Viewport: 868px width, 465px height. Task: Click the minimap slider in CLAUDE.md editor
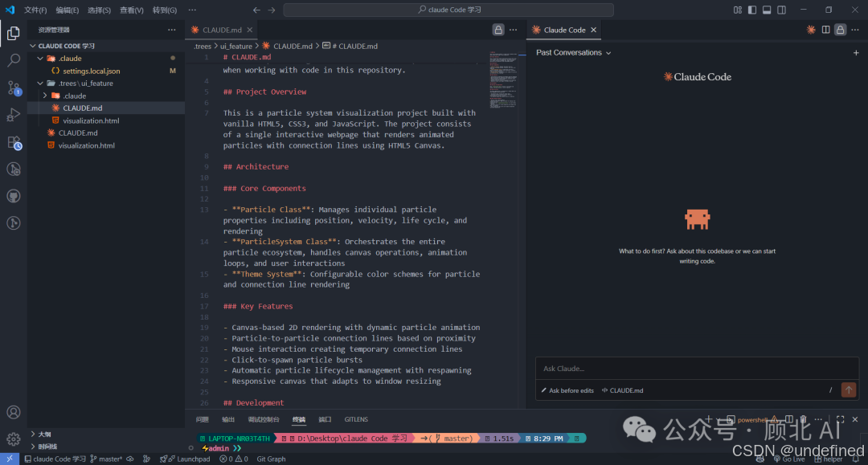point(503,80)
